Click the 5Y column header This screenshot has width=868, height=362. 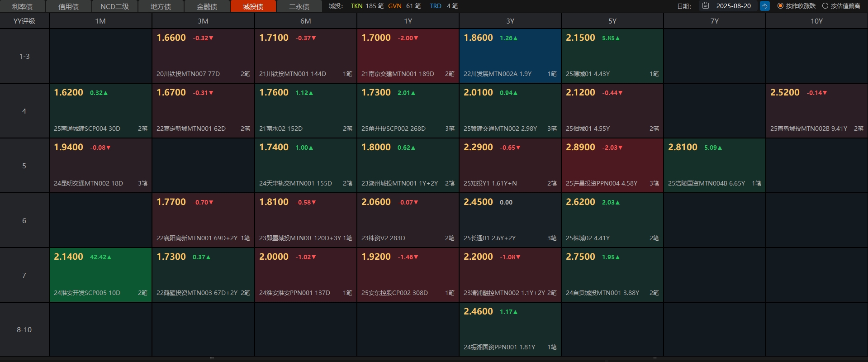pos(612,21)
